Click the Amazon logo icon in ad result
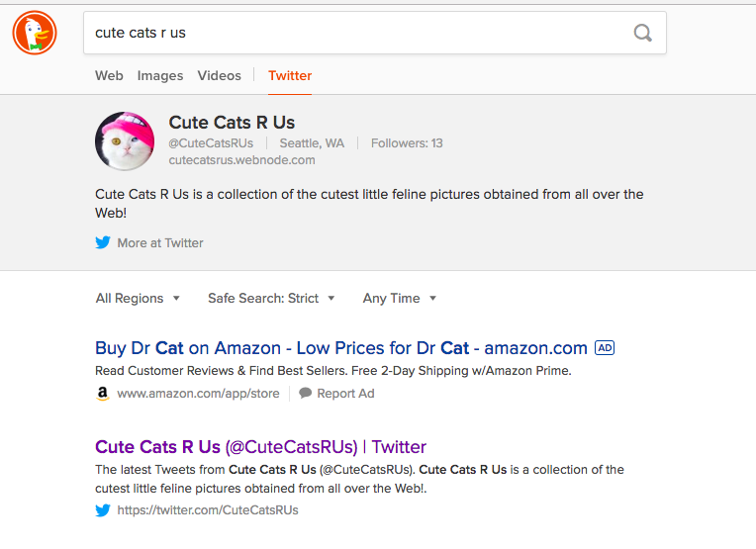 tap(103, 394)
